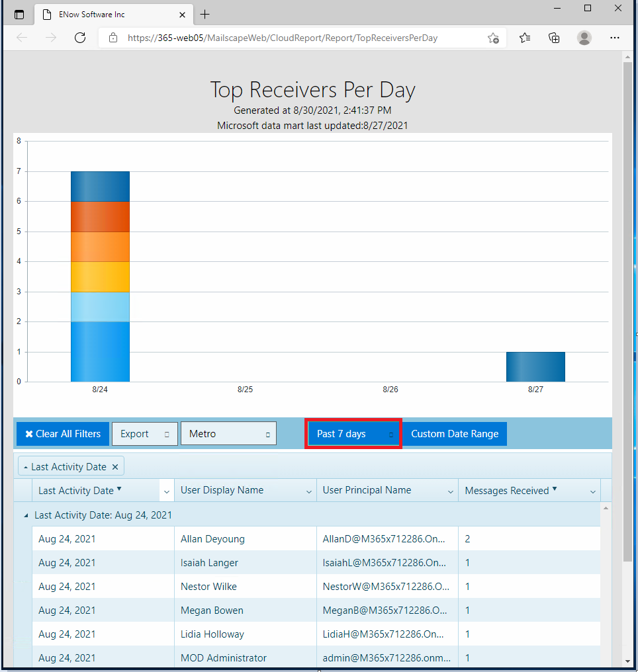Toggle sort on Last Activity Date group chip
This screenshot has height=672, width=638.
point(65,467)
